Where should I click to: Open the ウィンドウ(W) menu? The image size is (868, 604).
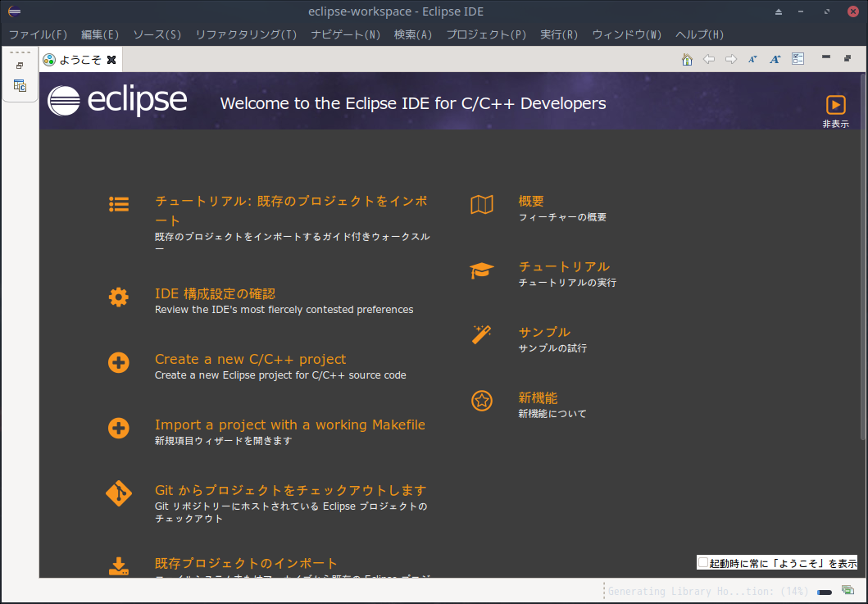627,34
